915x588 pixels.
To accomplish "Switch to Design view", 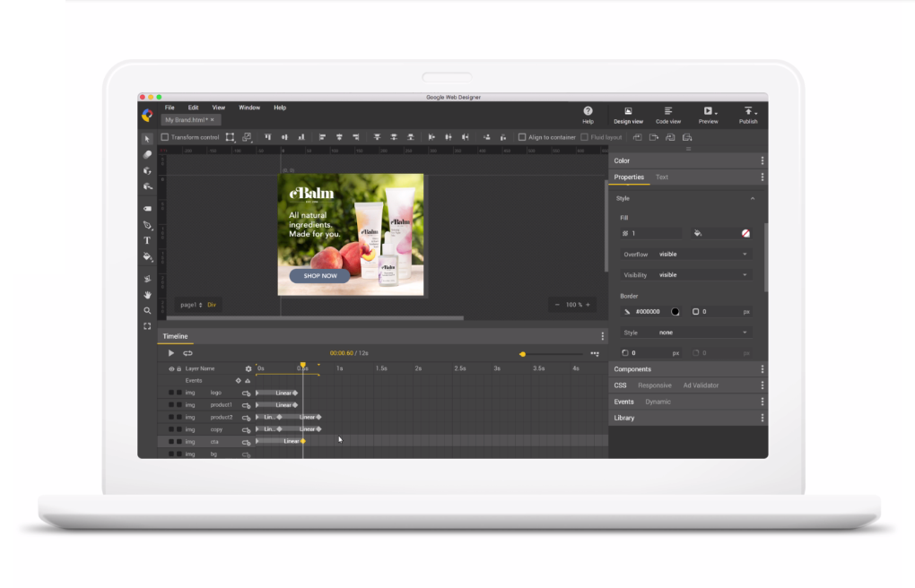I will pos(628,115).
